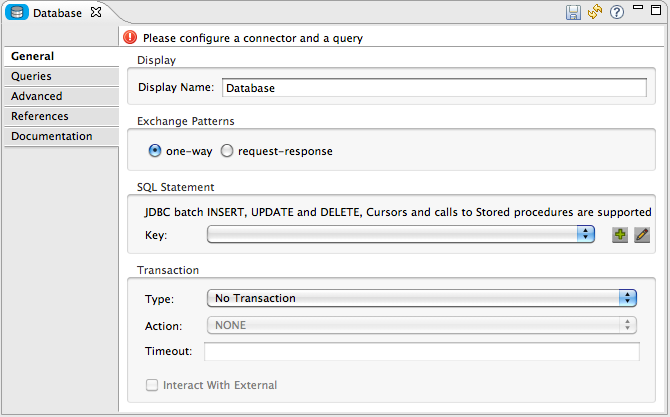Open the SQL Statement Key dropdown

click(401, 234)
